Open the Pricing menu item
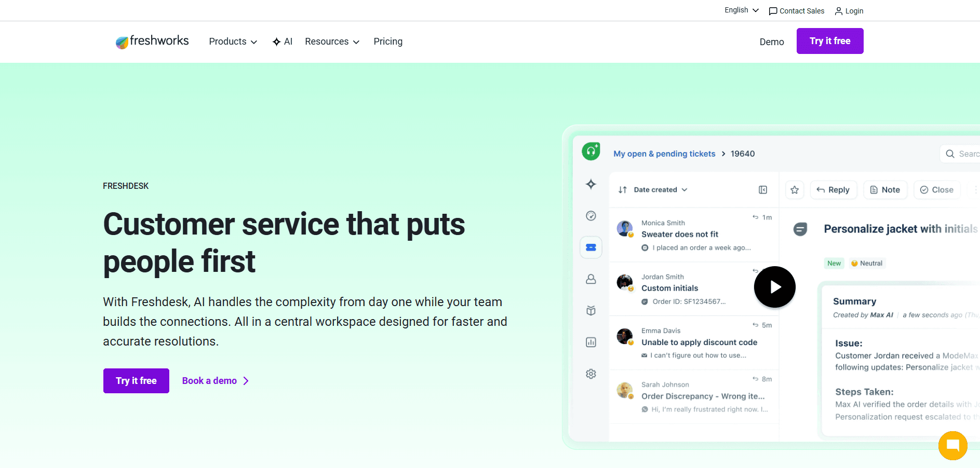 [x=388, y=42]
